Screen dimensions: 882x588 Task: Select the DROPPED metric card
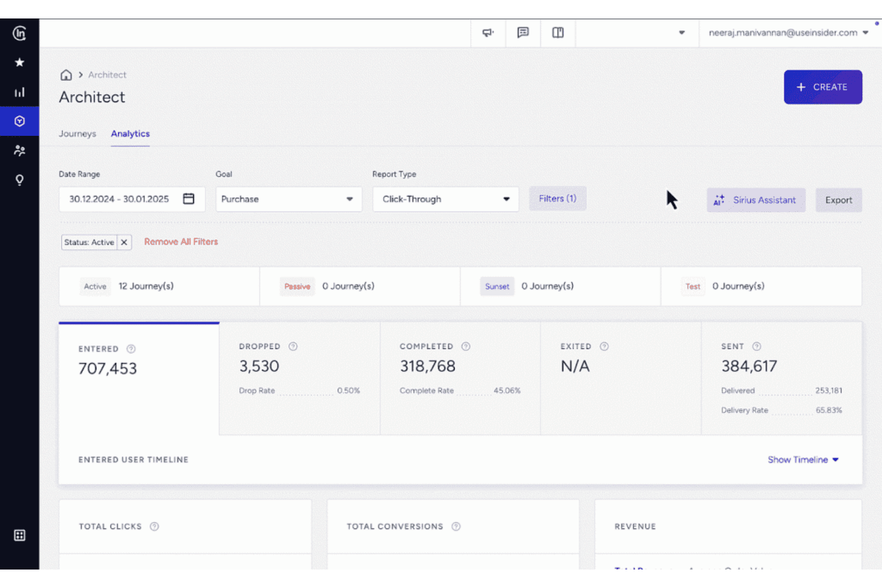coord(300,379)
